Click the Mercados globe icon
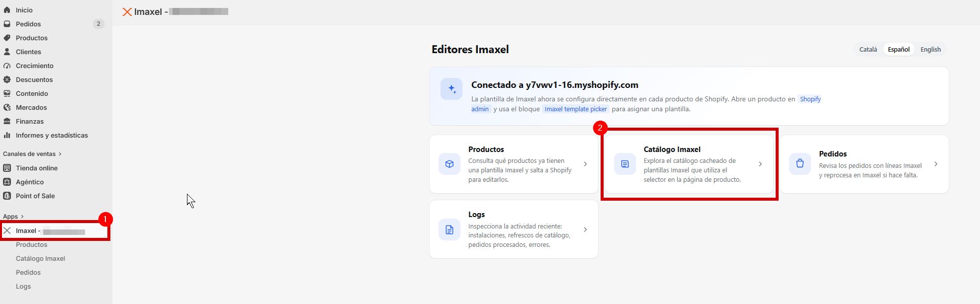This screenshot has height=304, width=980. click(7, 107)
